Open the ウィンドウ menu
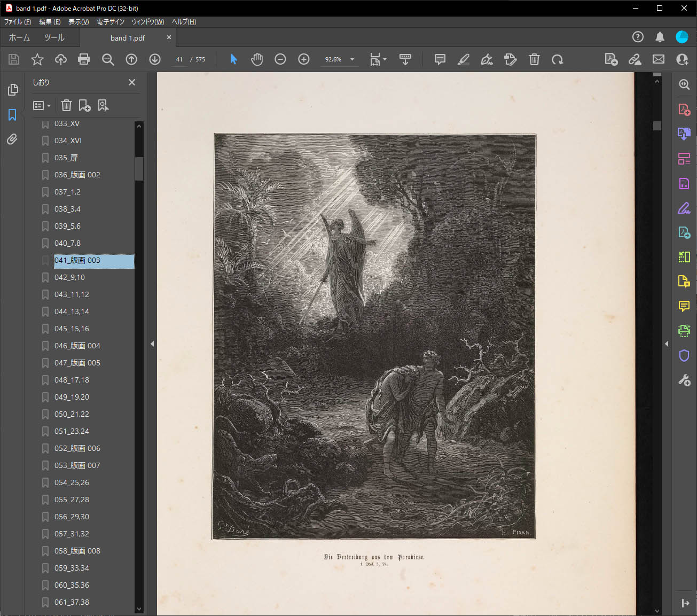Screen dimensions: 697x616 point(148,22)
